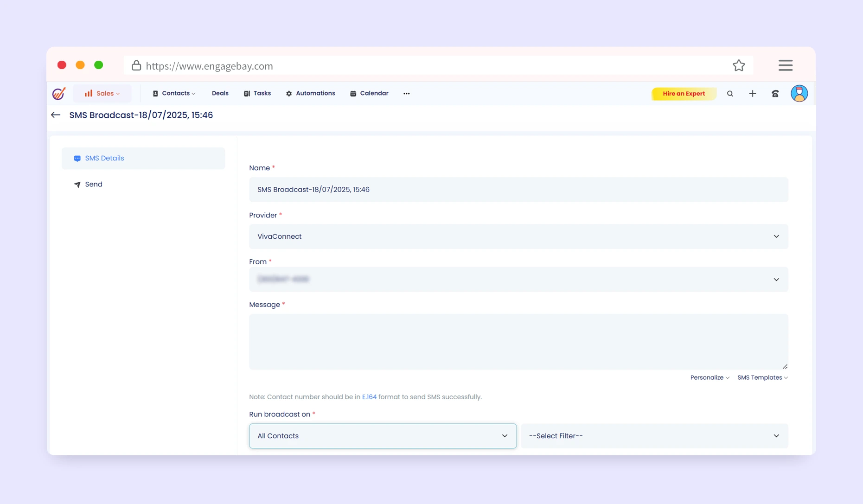The height and width of the screenshot is (504, 863).
Task: Switch to the Send step
Action: [x=93, y=185]
